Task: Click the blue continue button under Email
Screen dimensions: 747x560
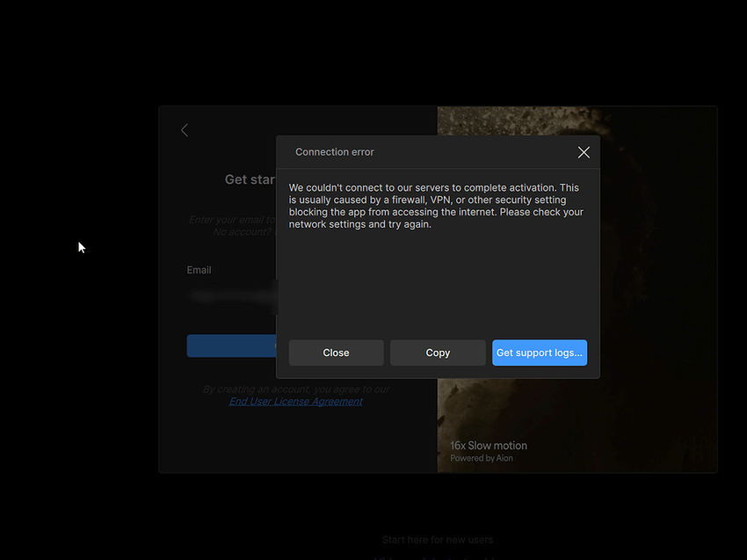Action: tap(230, 345)
